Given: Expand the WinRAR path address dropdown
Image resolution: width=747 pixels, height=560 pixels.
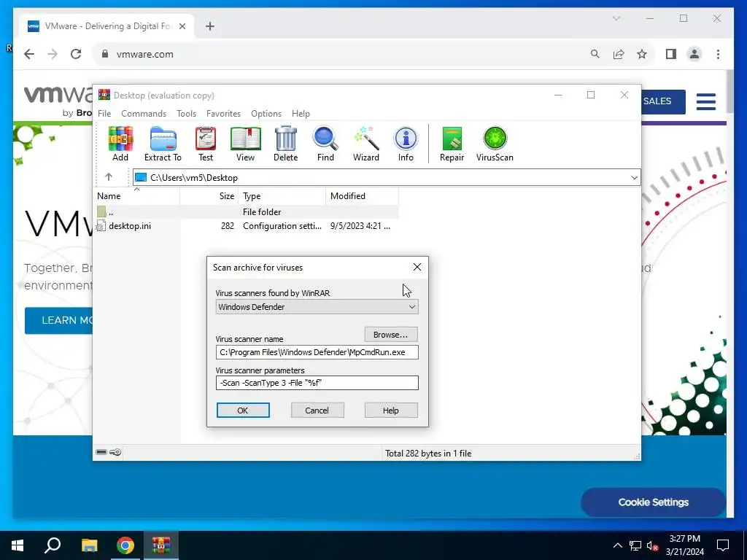Looking at the screenshot, I should [634, 178].
